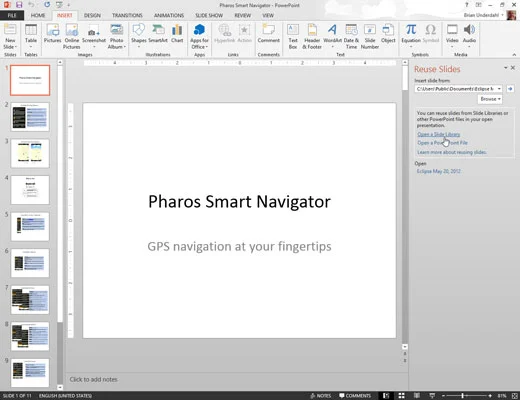Insert Audio
This screenshot has height=400, width=520.
point(469,35)
